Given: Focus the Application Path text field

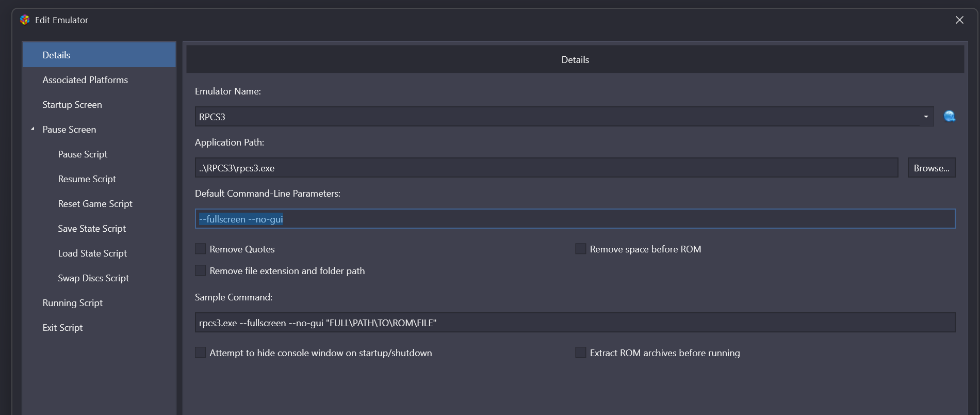Looking at the screenshot, I should point(546,168).
